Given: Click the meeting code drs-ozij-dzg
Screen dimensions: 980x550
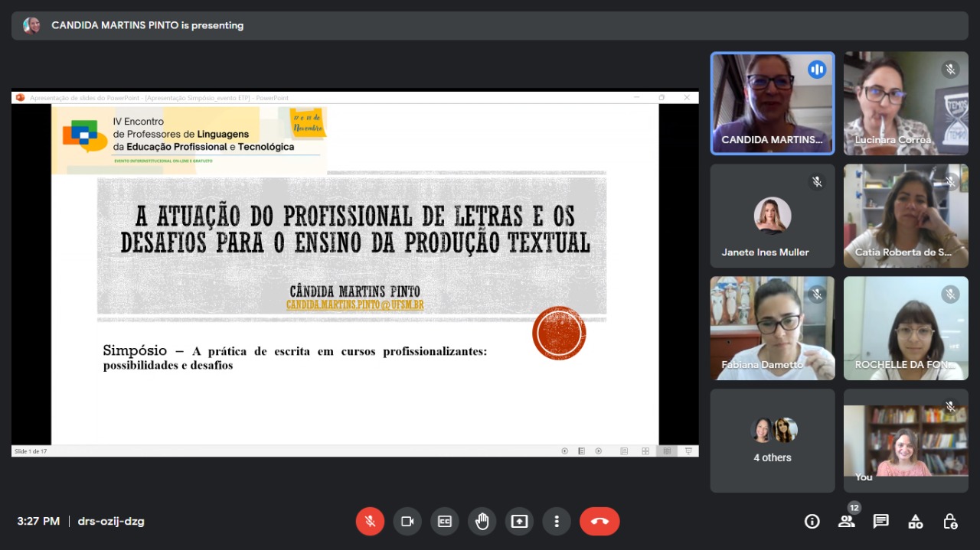Looking at the screenshot, I should click(111, 522).
